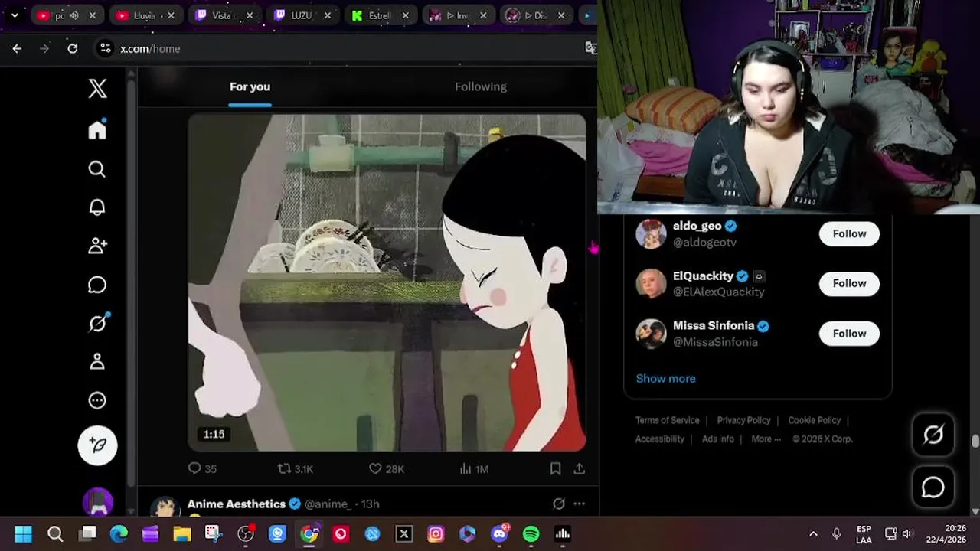Image resolution: width=980 pixels, height=551 pixels.
Task: Follow Missa Sinfonia
Action: tap(849, 334)
